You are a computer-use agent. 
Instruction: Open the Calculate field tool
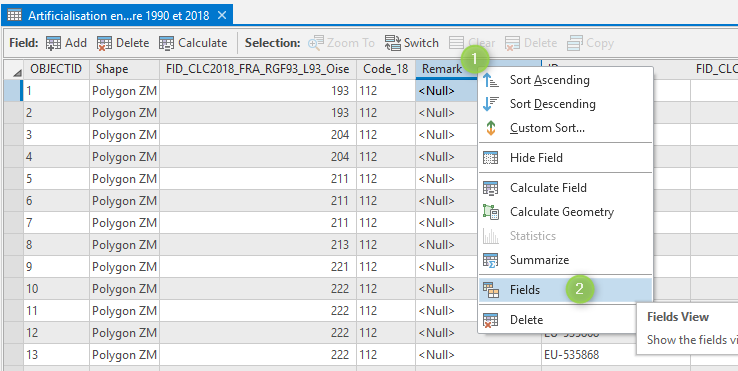pos(193,43)
